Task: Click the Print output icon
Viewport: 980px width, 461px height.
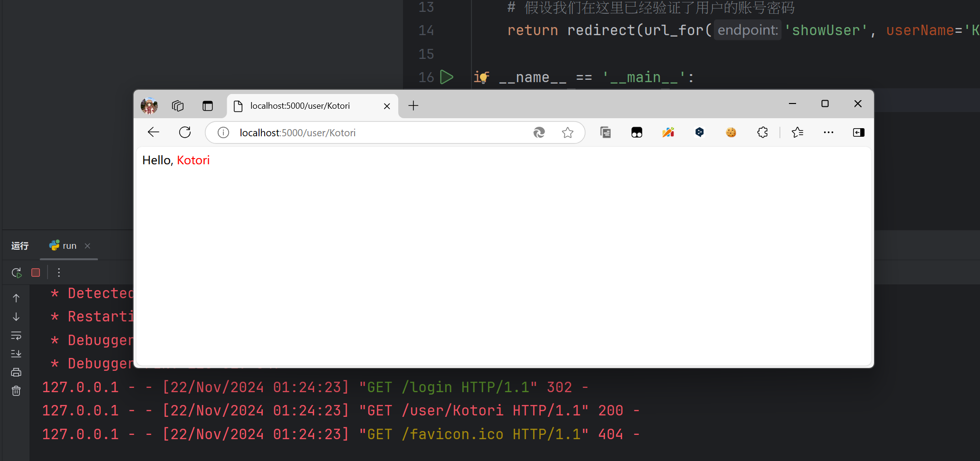Action: pos(16,372)
